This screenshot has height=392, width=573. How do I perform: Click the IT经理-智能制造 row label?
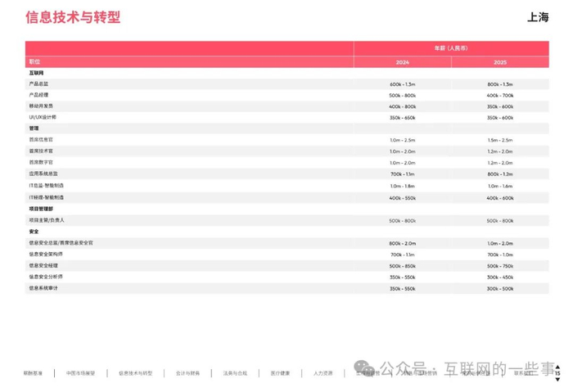pos(47,197)
